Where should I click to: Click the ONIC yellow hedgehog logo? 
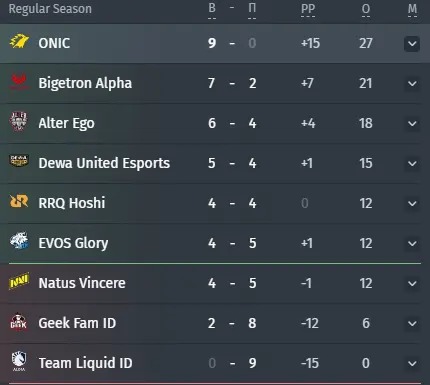[x=19, y=41]
